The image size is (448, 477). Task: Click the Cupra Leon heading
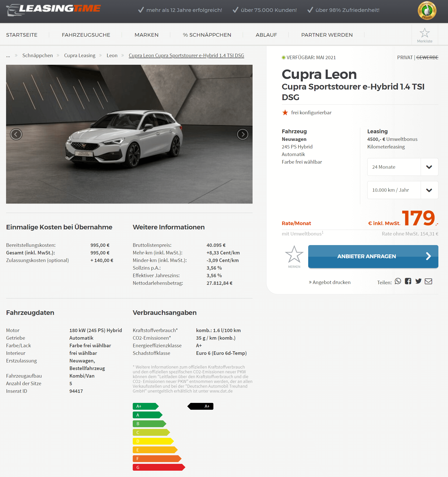pyautogui.click(x=319, y=74)
